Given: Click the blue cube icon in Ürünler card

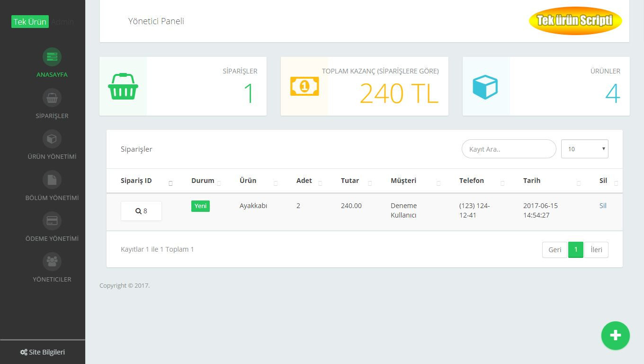Looking at the screenshot, I should click(x=485, y=87).
